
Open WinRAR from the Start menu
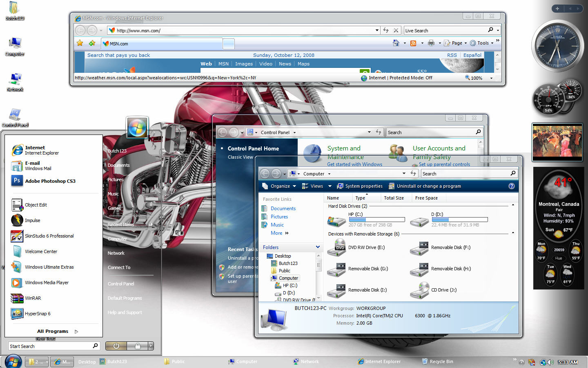[x=33, y=298]
